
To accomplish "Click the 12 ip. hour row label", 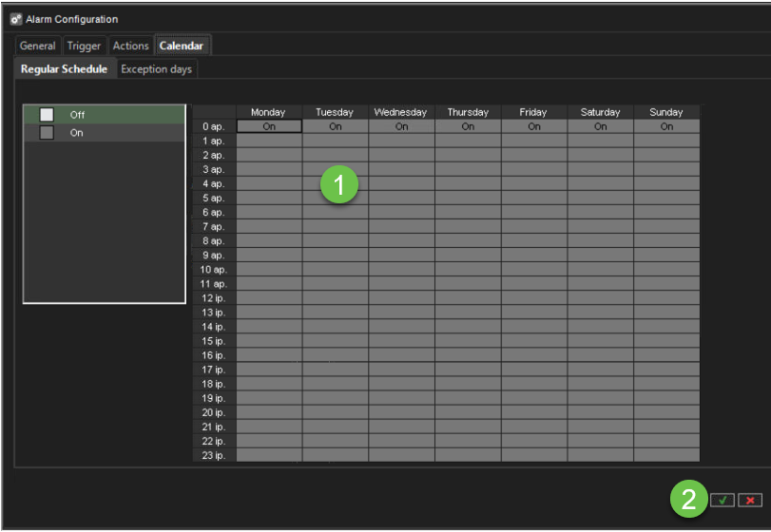I will coord(214,298).
